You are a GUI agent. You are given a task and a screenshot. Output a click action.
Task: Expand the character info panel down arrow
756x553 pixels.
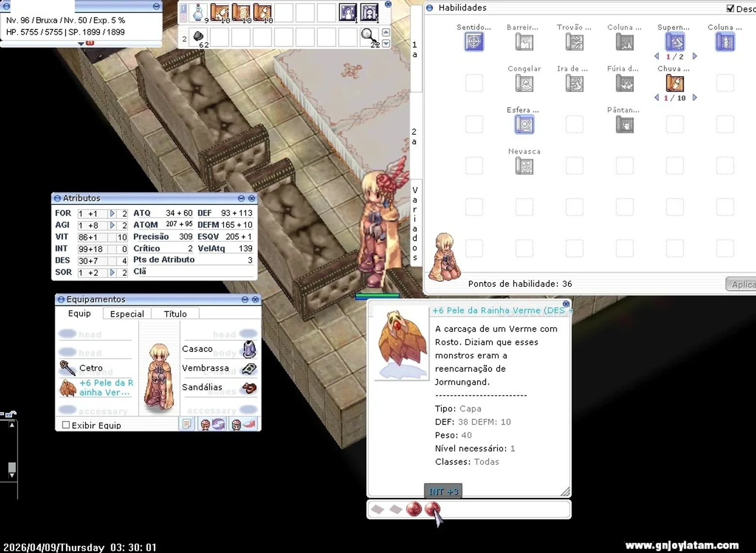click(81, 44)
